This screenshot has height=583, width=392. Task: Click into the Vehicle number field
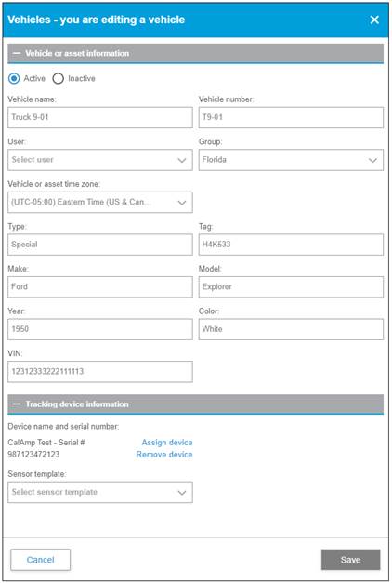291,117
